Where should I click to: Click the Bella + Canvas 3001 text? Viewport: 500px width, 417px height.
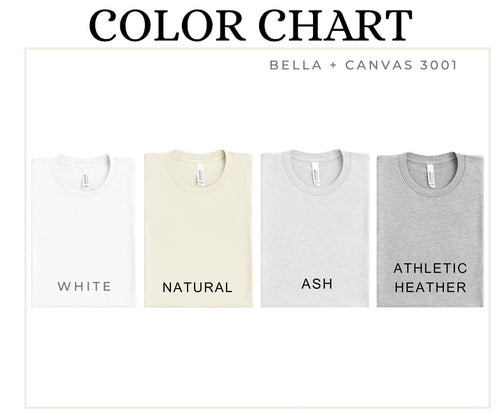tap(363, 65)
